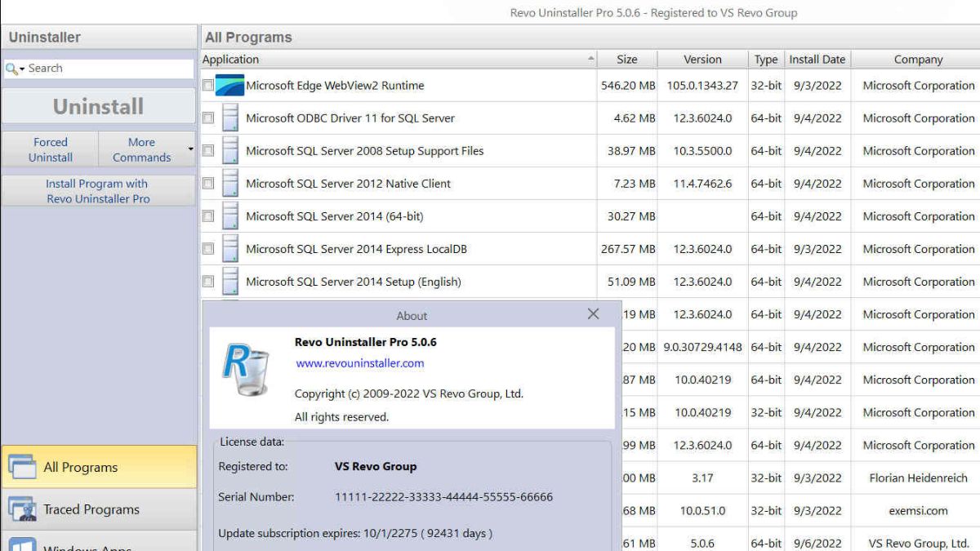Click the 546.20 MB size cell
980x551 pixels.
pos(628,85)
